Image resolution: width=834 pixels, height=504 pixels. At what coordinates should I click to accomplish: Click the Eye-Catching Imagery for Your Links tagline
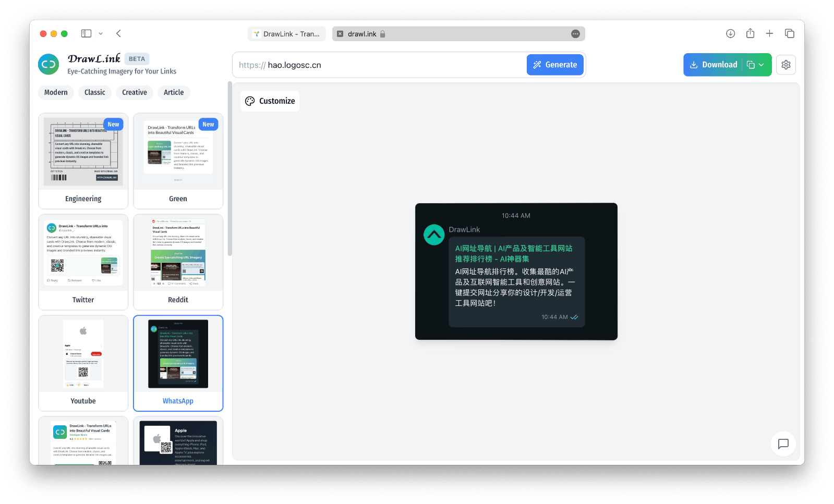(x=122, y=71)
